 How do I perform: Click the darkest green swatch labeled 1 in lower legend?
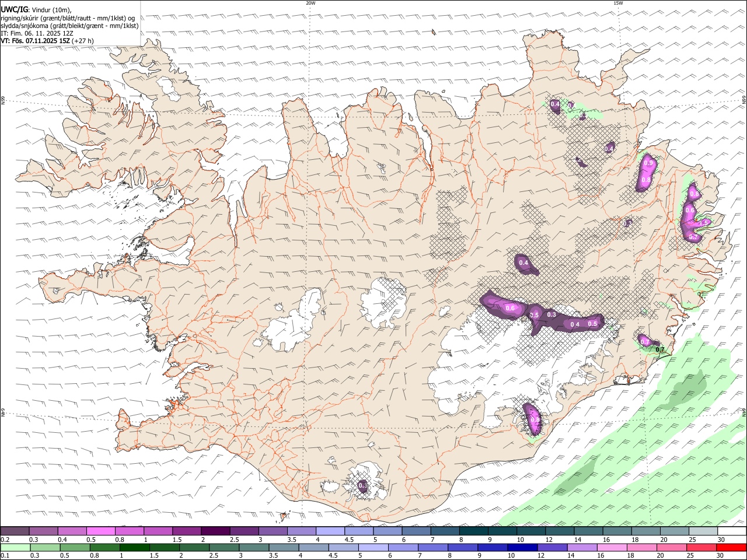[135, 547]
